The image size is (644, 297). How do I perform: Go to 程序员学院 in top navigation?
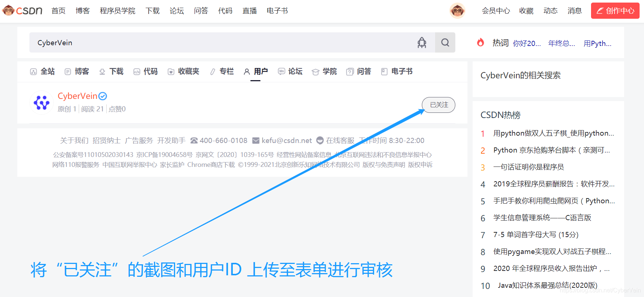118,11
